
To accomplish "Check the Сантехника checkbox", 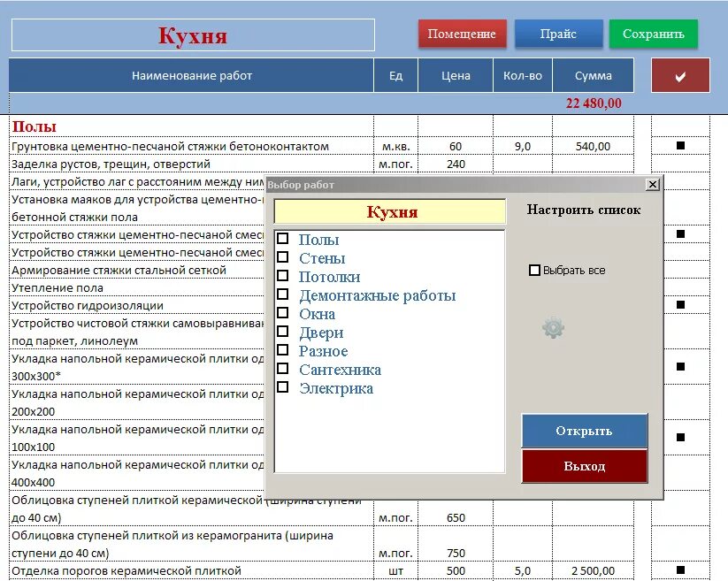I will (x=283, y=369).
